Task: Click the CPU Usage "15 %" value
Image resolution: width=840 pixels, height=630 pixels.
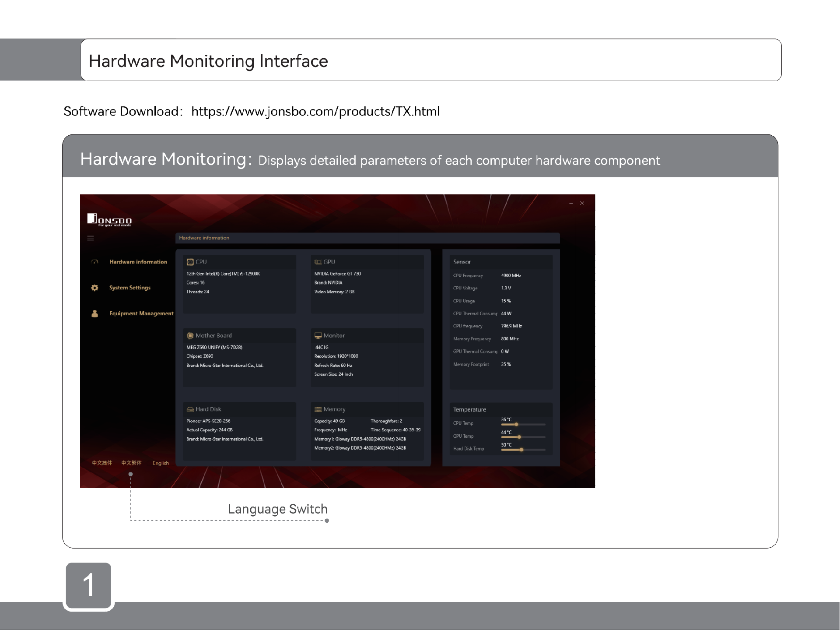Action: pyautogui.click(x=506, y=301)
